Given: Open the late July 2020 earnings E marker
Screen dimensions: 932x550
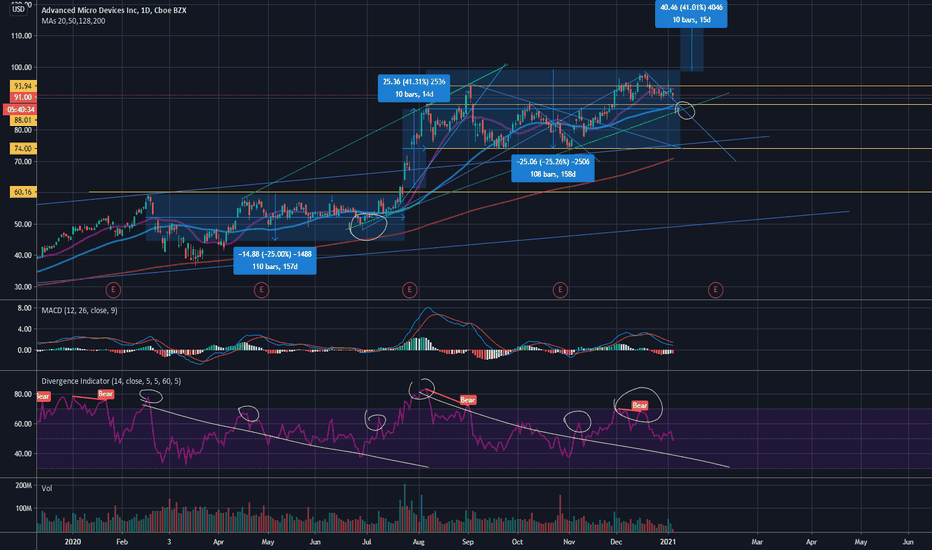Looking at the screenshot, I should tap(409, 290).
